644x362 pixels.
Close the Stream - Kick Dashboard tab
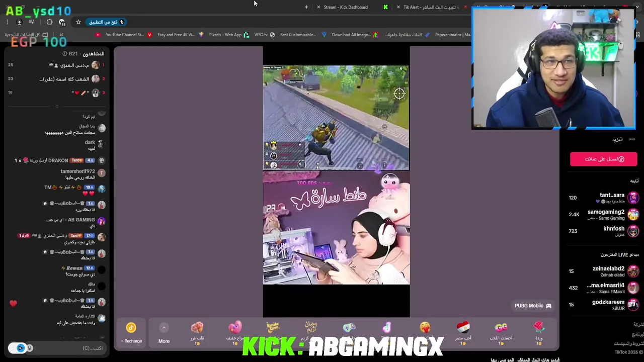pyautogui.click(x=318, y=7)
